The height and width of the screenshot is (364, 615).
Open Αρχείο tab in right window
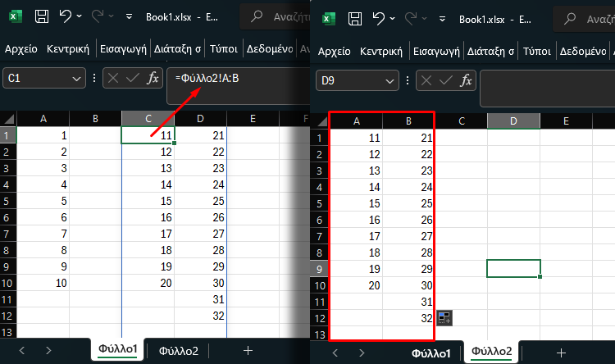pos(335,52)
